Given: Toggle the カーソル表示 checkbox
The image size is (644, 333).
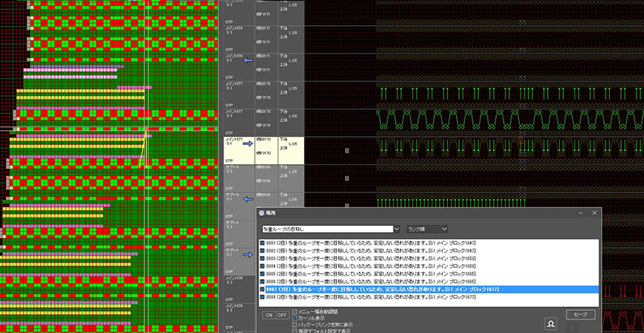Looking at the screenshot, I should click(295, 318).
